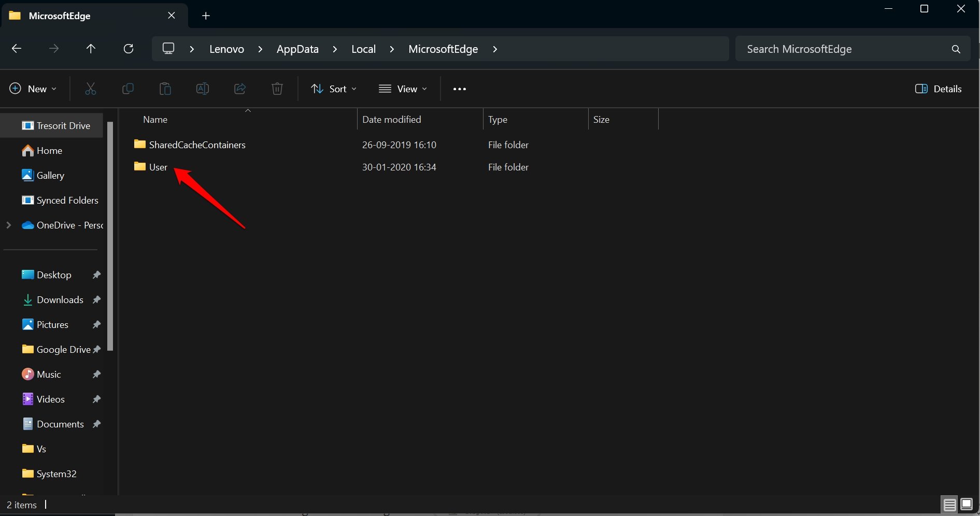Click the pin icon beside Pictures

[x=96, y=325]
